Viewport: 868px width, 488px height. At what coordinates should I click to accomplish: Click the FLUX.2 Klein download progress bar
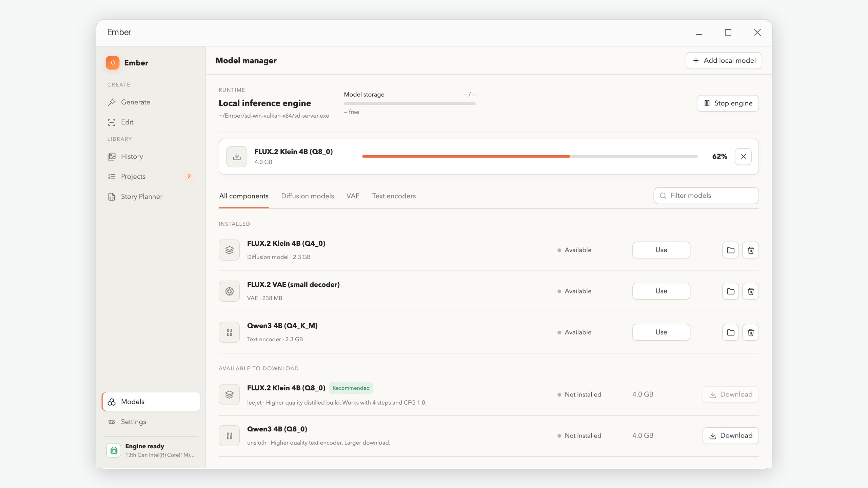[x=530, y=156]
